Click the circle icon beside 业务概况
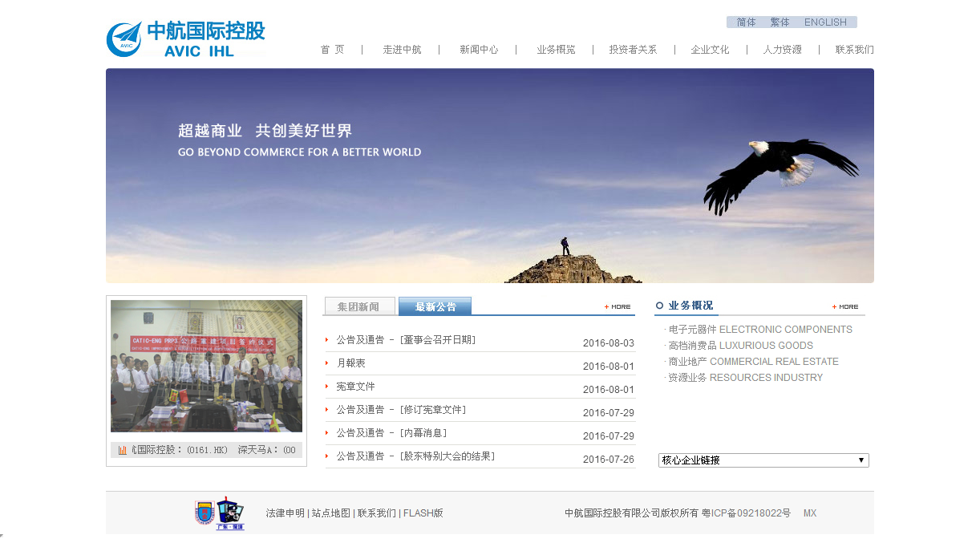Viewport: 980px width, 547px height. pyautogui.click(x=660, y=306)
